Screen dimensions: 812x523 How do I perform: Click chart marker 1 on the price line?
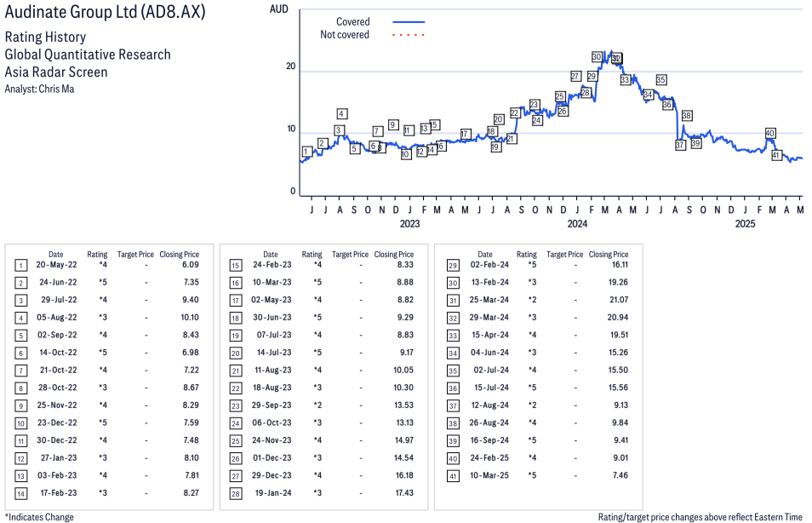click(x=307, y=152)
